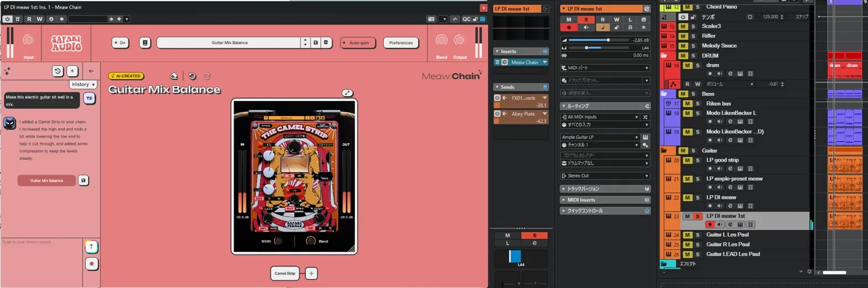The width and height of the screenshot is (868, 288).
Task: Open the plugin snapshot camera icon
Action: [x=431, y=19]
